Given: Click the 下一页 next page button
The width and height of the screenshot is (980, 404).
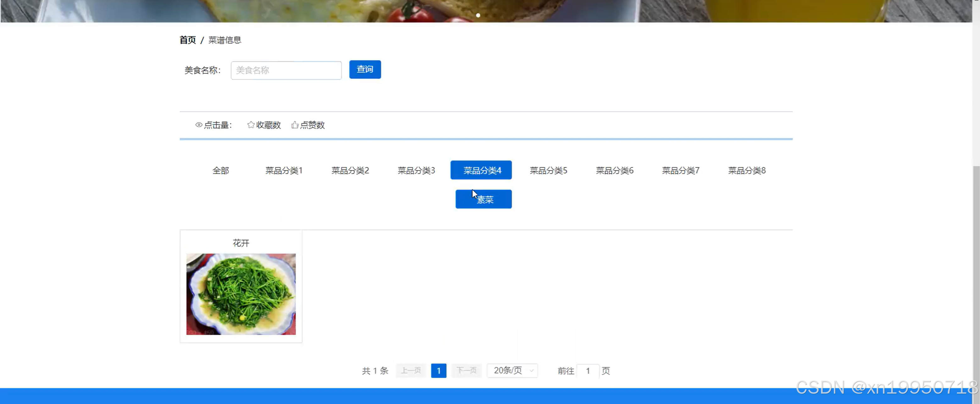Looking at the screenshot, I should click(x=466, y=371).
